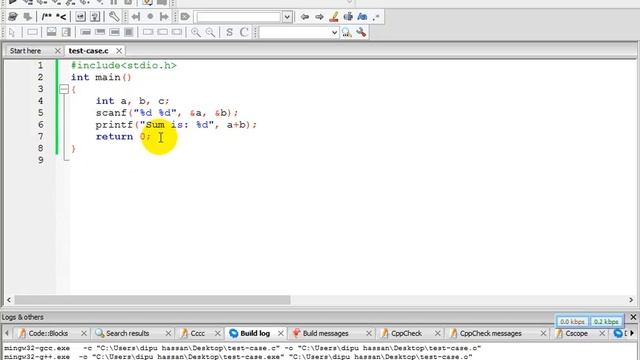This screenshot has width=640, height=360.
Task: Open the tools settings icon
Action: pos(361,32)
